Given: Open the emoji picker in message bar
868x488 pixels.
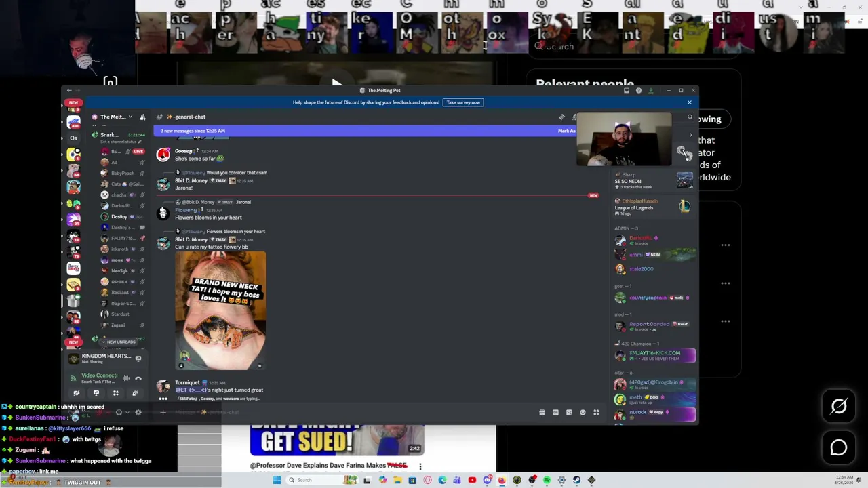Looking at the screenshot, I should [583, 412].
